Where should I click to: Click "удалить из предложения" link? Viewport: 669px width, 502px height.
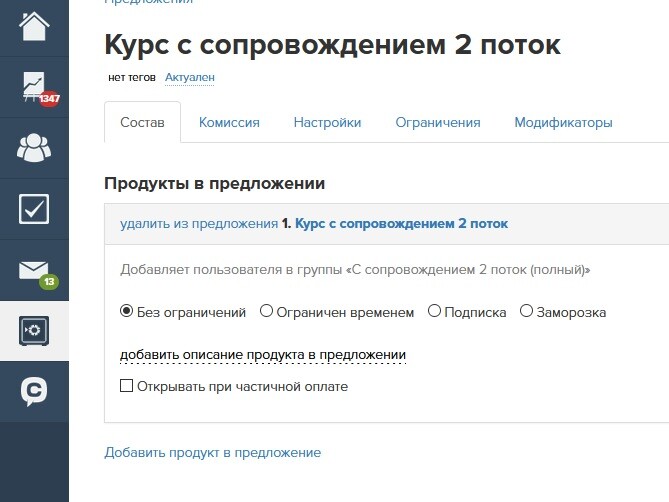pos(198,224)
